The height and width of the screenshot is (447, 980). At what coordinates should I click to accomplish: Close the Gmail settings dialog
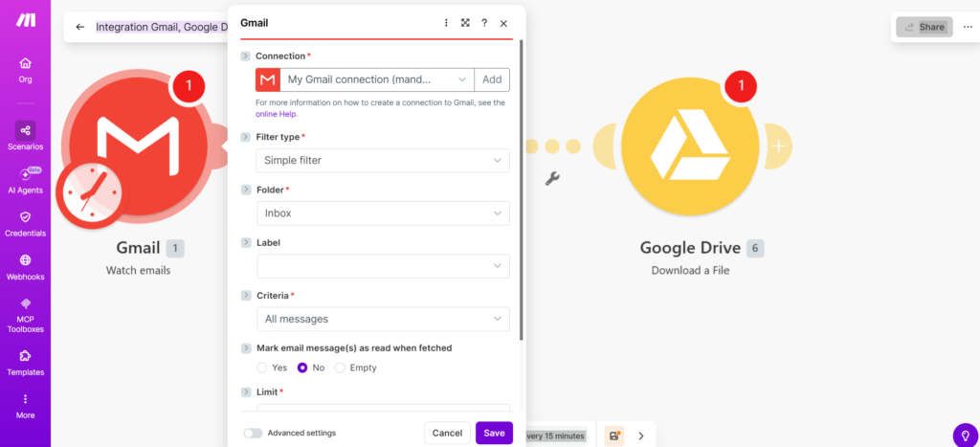coord(503,23)
